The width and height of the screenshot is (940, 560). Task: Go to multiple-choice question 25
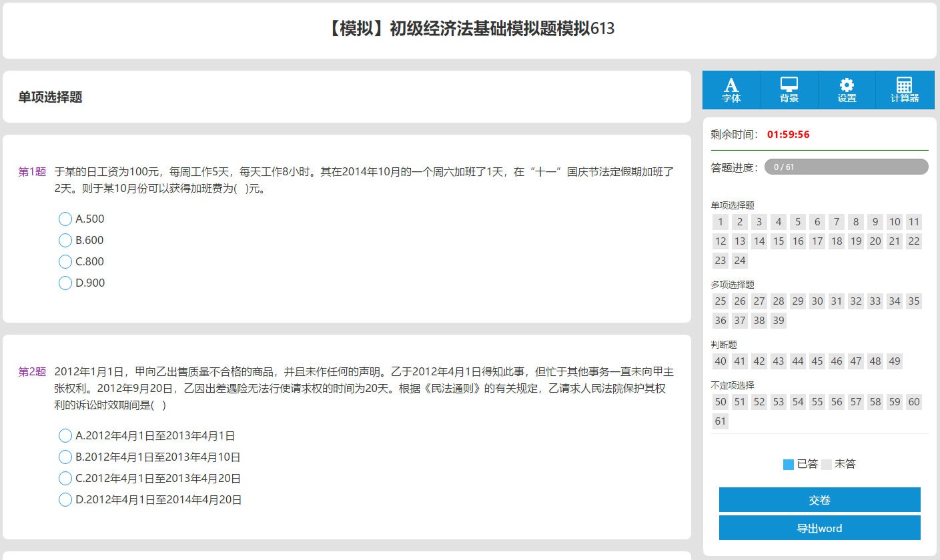[x=721, y=301]
